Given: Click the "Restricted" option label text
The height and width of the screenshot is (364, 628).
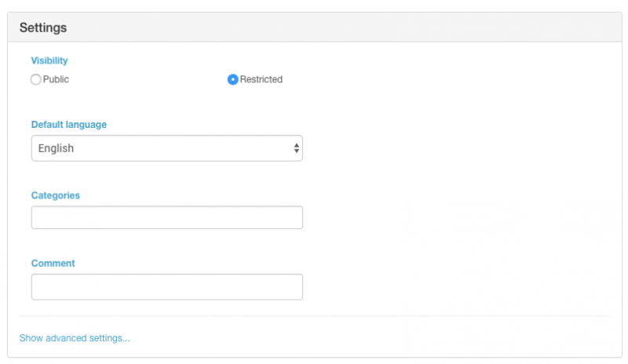Looking at the screenshot, I should pos(261,79).
